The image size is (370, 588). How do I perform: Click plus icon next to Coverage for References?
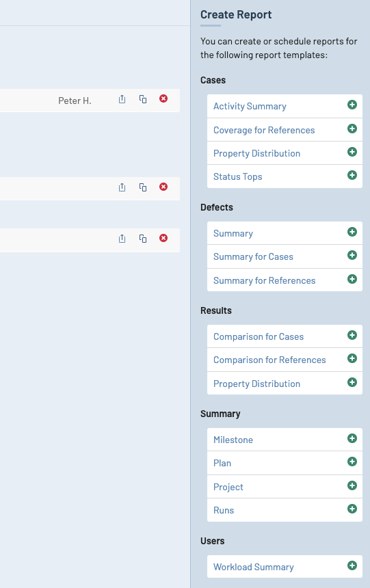352,129
